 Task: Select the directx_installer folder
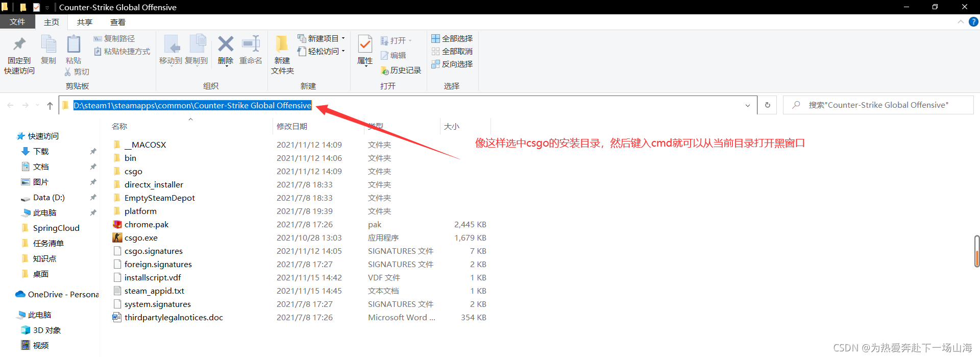pyautogui.click(x=154, y=184)
